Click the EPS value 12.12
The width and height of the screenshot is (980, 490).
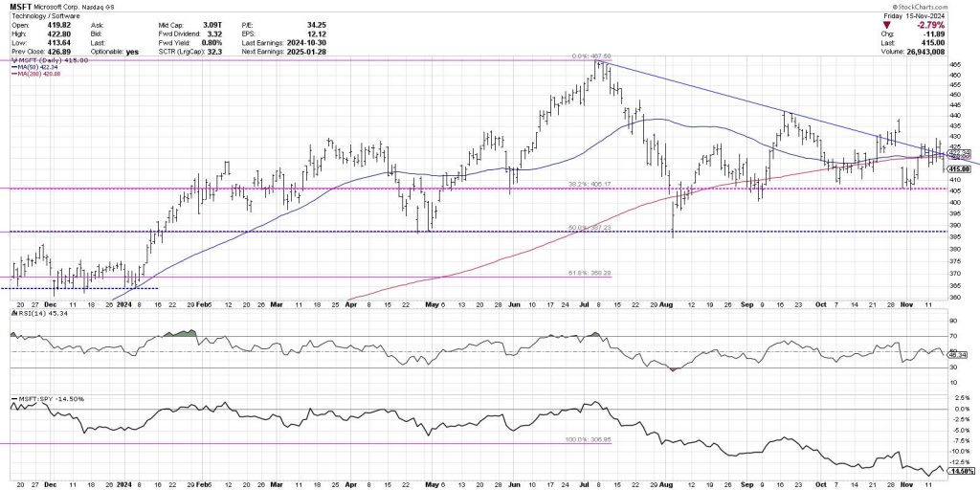317,33
